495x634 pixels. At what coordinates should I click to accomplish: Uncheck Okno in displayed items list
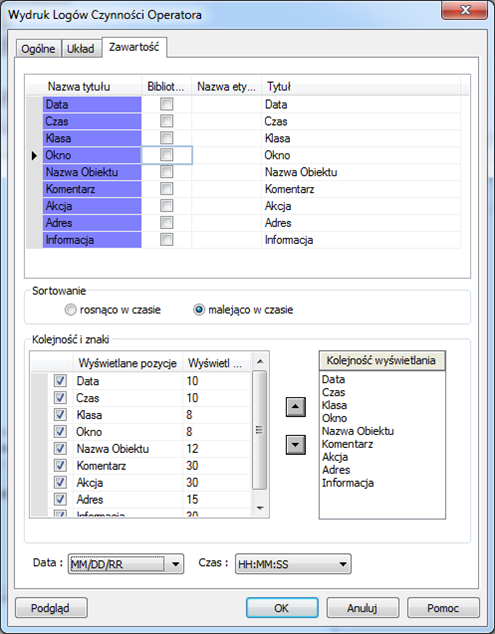tap(60, 432)
